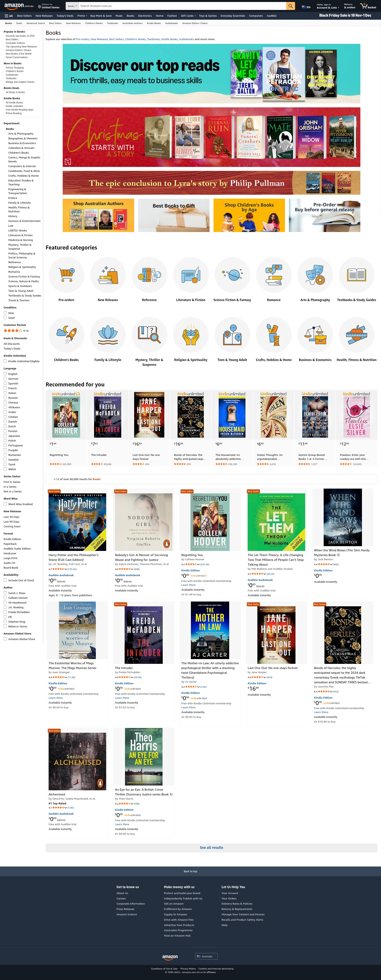Image resolution: width=381 pixels, height=980 pixels.
Task: Select the Family & Lifestyle lotus icon
Action: tap(108, 335)
